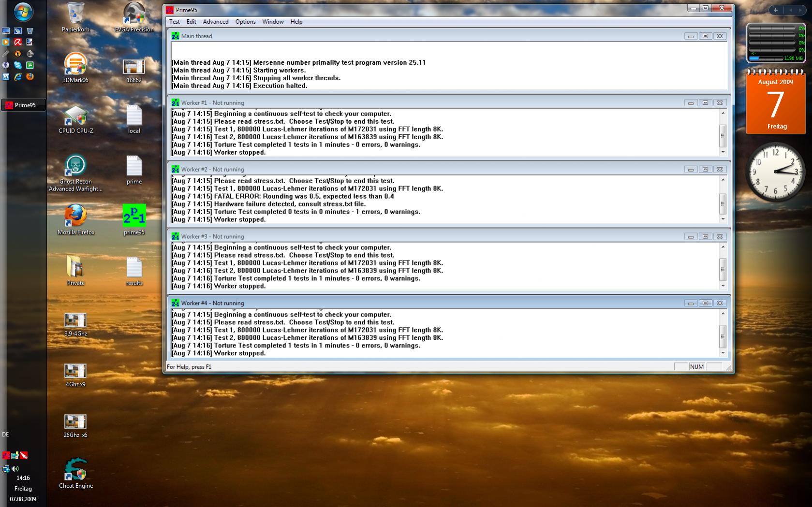Select the Private folder on desktop
This screenshot has height=507, width=812.
tap(75, 271)
